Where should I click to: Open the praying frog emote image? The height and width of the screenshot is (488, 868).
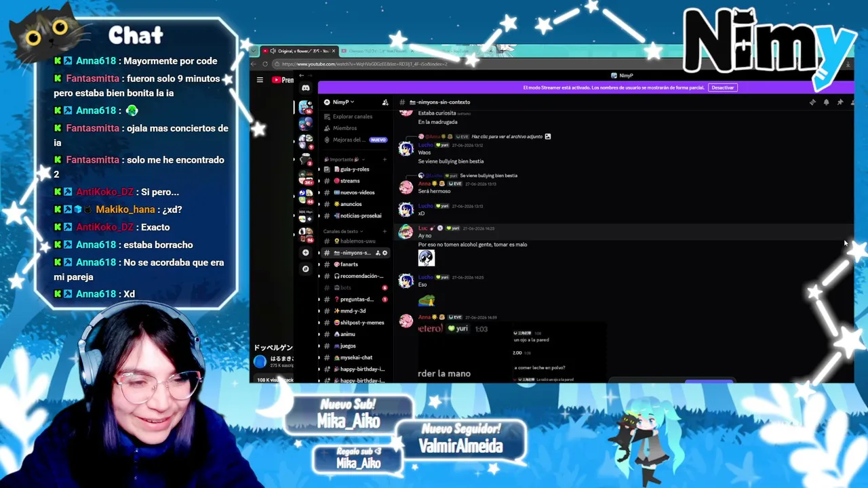pyautogui.click(x=426, y=300)
